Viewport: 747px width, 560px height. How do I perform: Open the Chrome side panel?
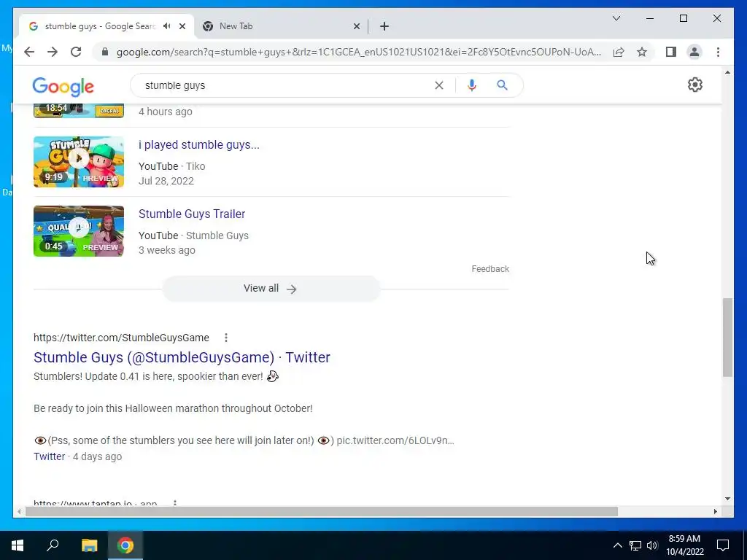[671, 52]
